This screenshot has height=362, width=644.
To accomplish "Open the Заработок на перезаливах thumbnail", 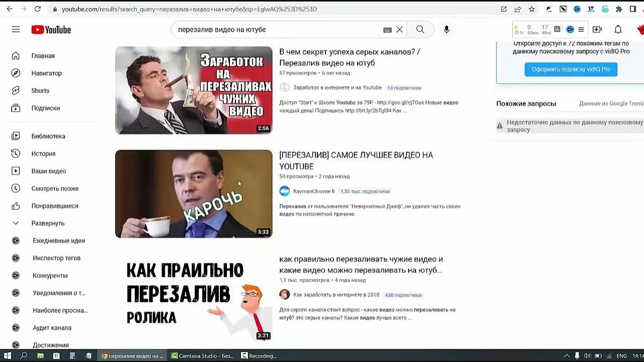I will 194,90.
